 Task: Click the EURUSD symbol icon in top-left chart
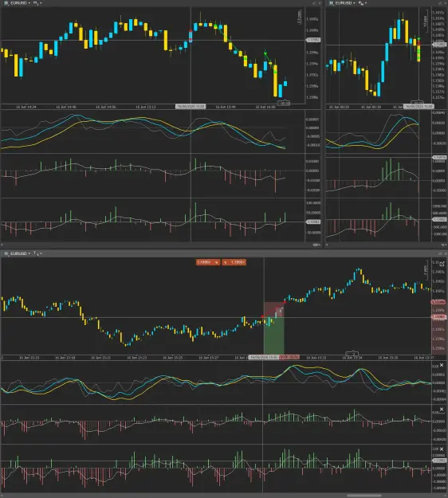click(6, 3)
